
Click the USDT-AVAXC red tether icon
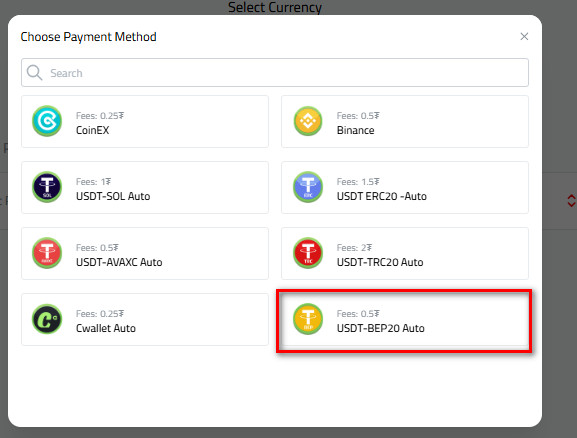coord(47,253)
